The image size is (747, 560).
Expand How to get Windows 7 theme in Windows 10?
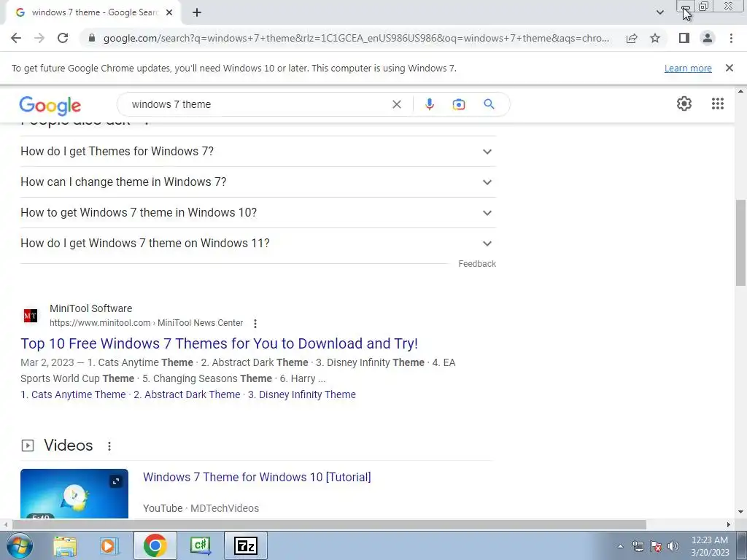tap(258, 212)
